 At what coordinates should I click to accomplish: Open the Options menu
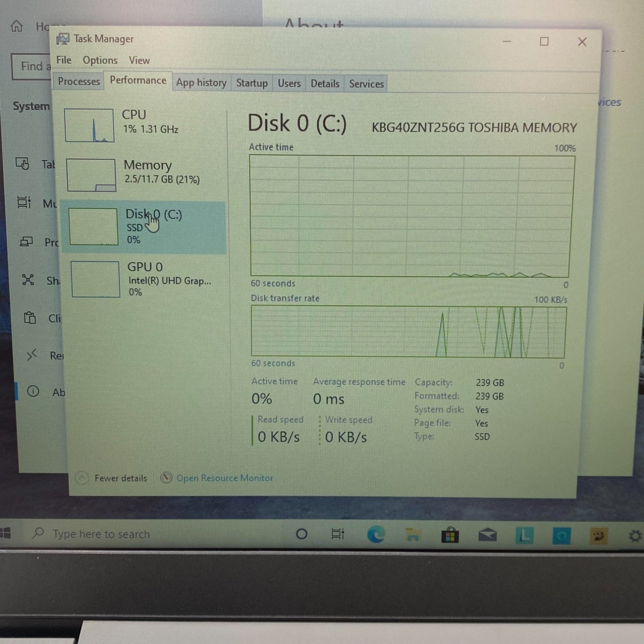coord(100,60)
